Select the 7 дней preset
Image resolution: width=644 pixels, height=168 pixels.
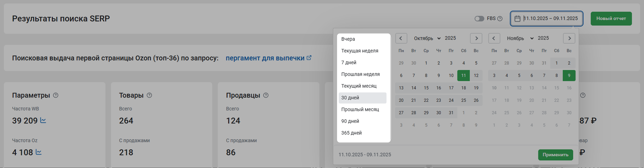[349, 62]
